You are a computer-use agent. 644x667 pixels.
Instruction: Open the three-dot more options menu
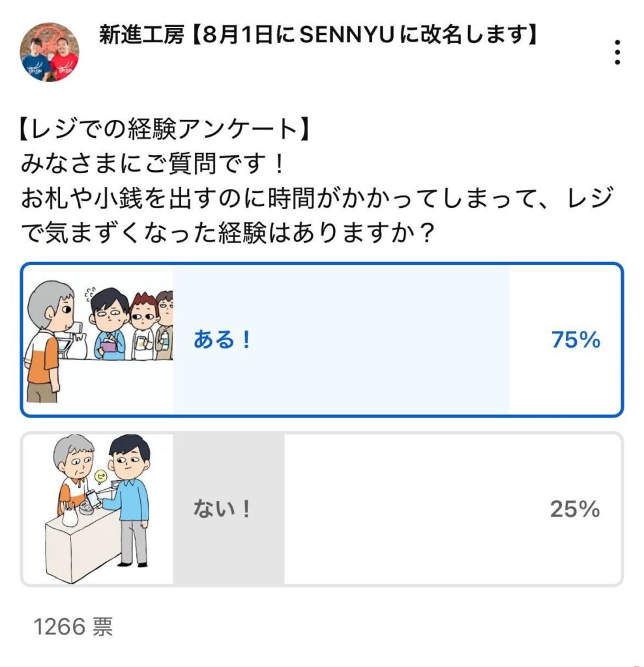tap(617, 52)
